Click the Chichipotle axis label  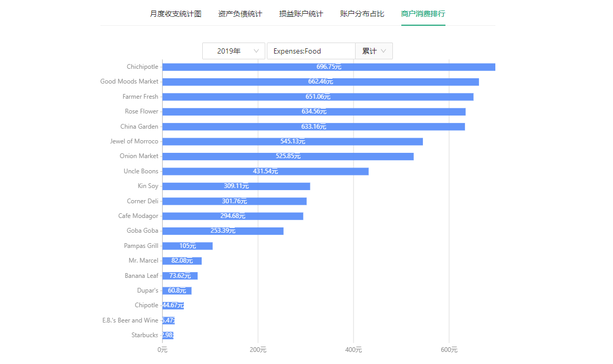[142, 67]
